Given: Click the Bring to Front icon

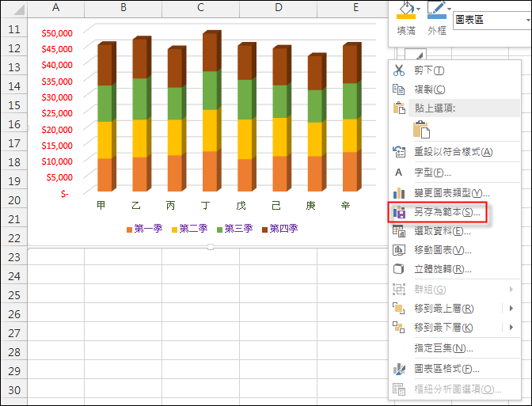Looking at the screenshot, I should tap(399, 309).
